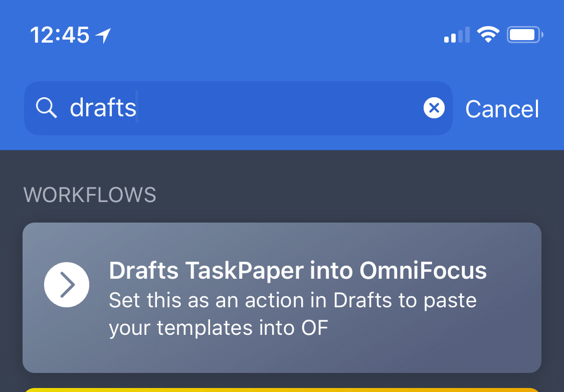
Task: Tap the battery indicator icon
Action: pyautogui.click(x=525, y=35)
